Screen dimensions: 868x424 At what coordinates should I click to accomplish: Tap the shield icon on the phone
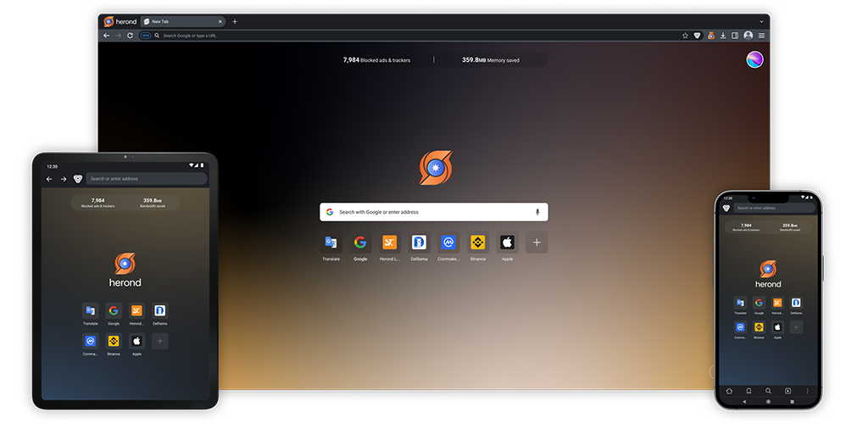[726, 208]
